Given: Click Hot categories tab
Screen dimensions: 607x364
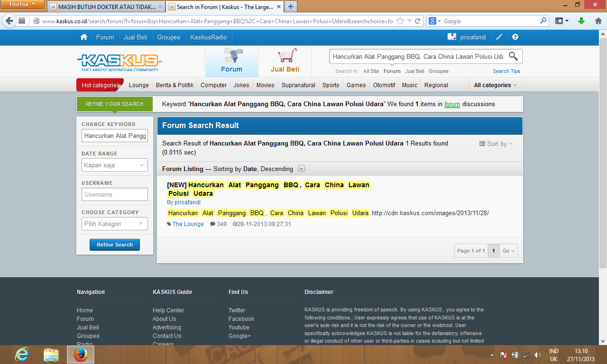Looking at the screenshot, I should point(100,85).
